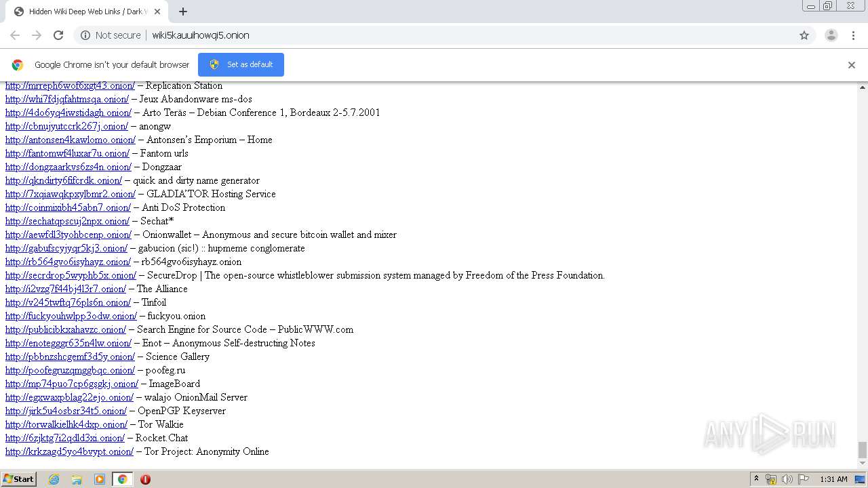Open the anongw cbnujyutccrk267j link

(x=66, y=126)
